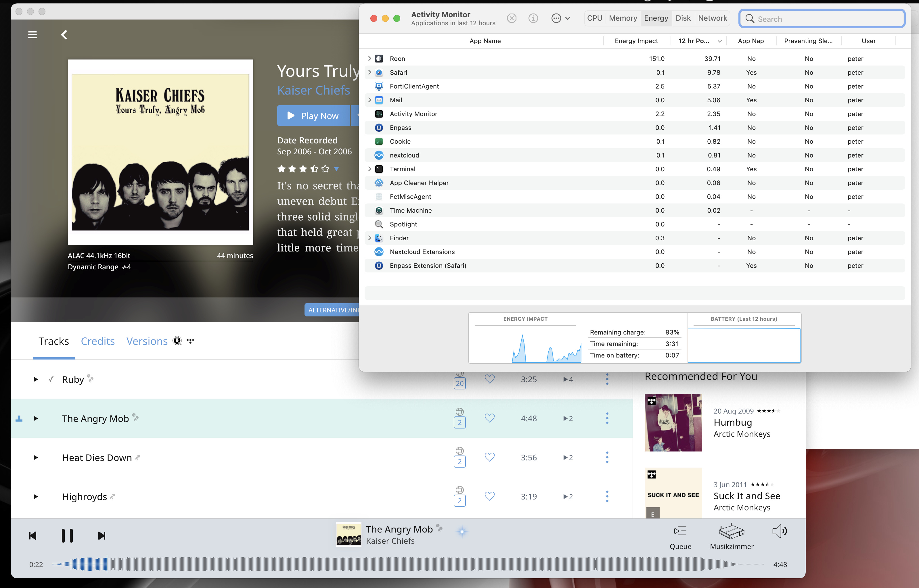Favorite The Angry Mob with heart icon
Image resolution: width=919 pixels, height=588 pixels.
tap(489, 418)
